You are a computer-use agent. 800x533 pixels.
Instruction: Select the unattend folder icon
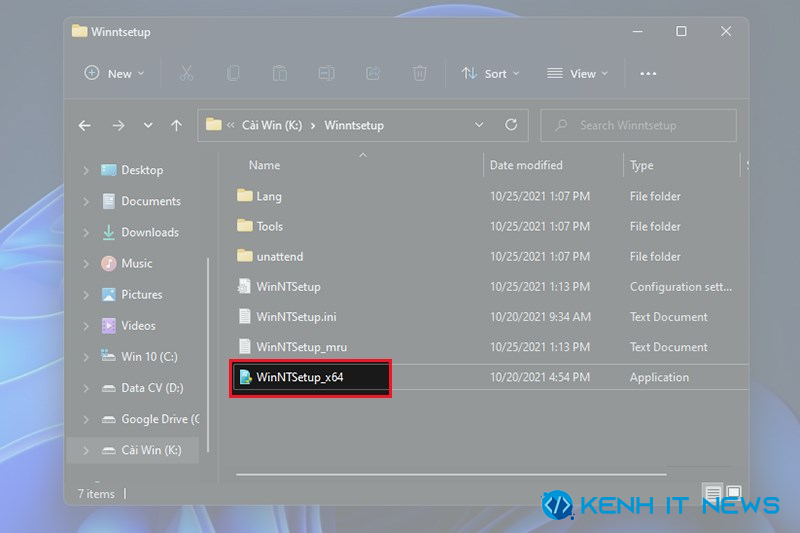[x=245, y=256]
